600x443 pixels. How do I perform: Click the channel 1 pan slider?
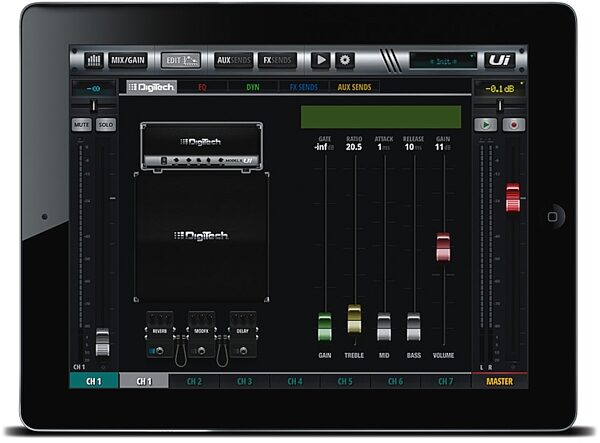94,106
